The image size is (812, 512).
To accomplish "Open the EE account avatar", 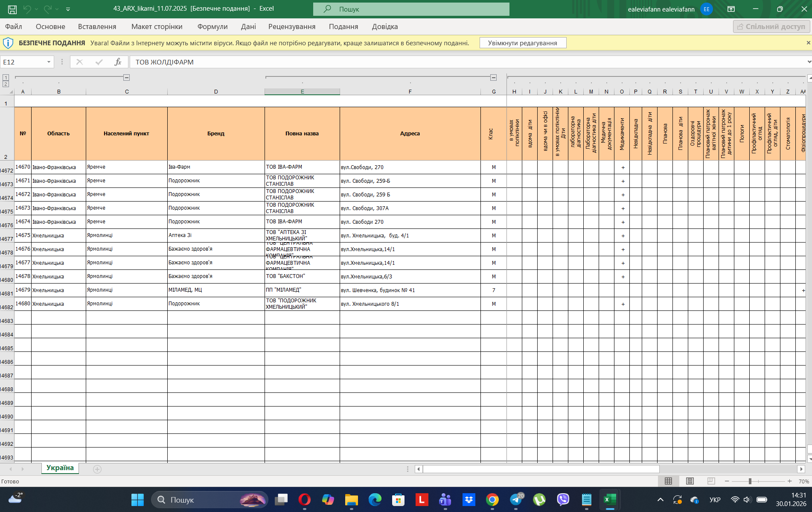I will pyautogui.click(x=707, y=9).
